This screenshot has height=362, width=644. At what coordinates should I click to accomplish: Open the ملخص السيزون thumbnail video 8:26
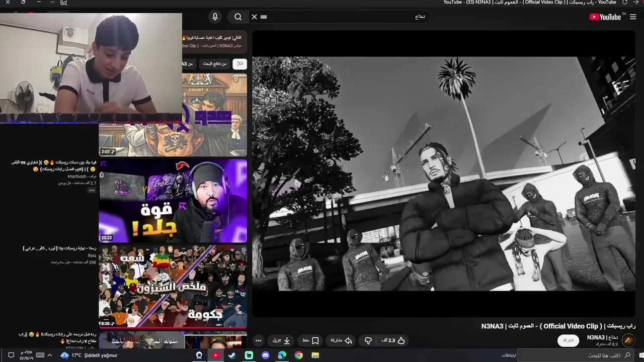(x=173, y=287)
